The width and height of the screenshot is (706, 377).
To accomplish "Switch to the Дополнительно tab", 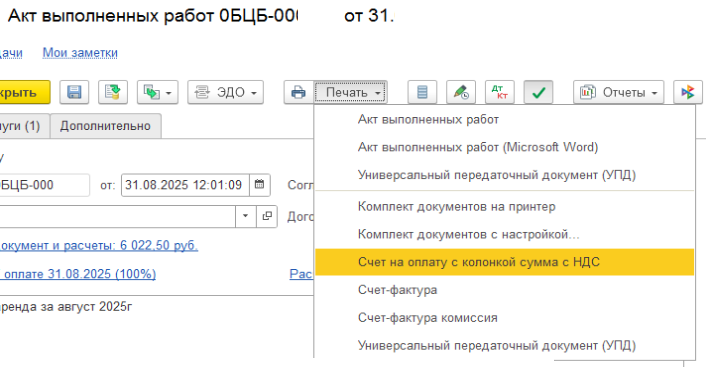I will (x=105, y=126).
